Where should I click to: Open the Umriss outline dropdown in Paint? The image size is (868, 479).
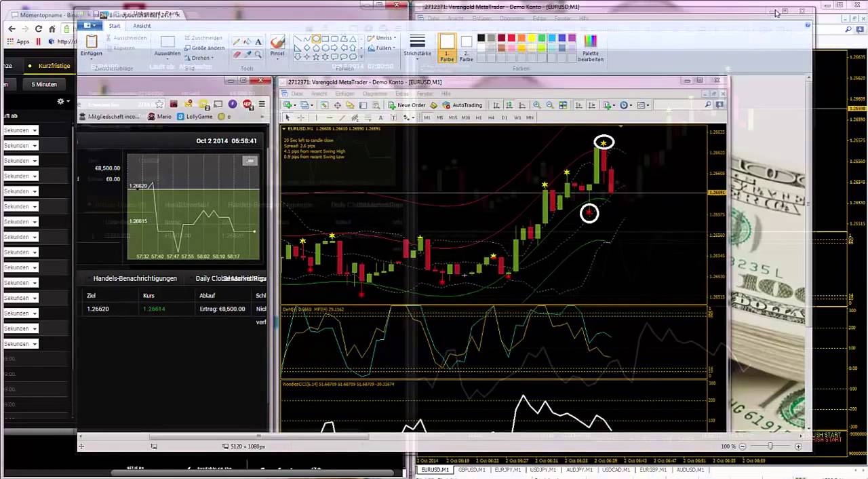(x=382, y=38)
